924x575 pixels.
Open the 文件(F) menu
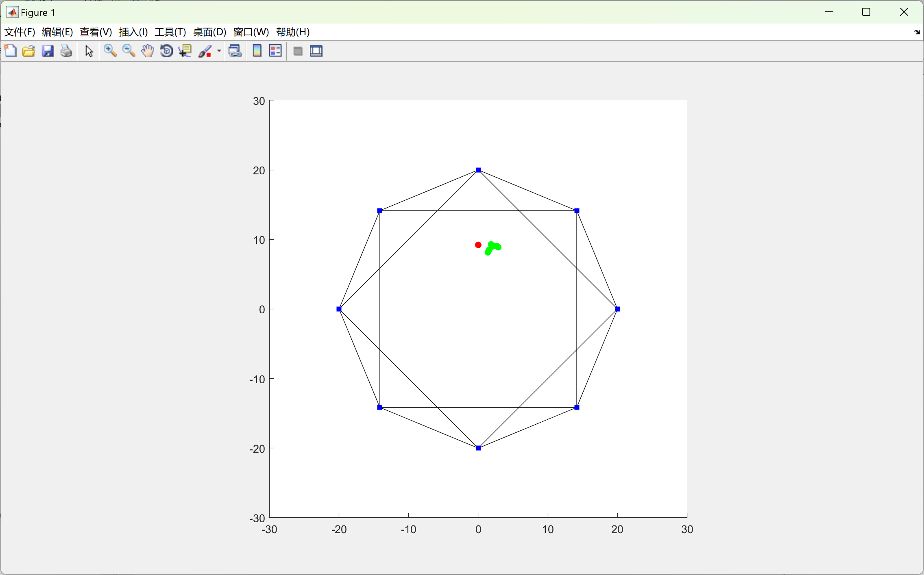(x=19, y=32)
